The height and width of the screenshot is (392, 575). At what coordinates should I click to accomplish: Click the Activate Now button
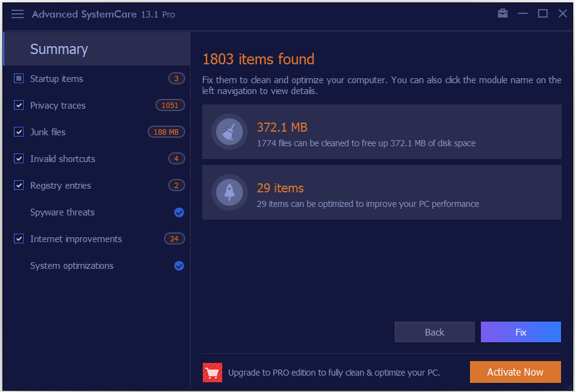(515, 372)
